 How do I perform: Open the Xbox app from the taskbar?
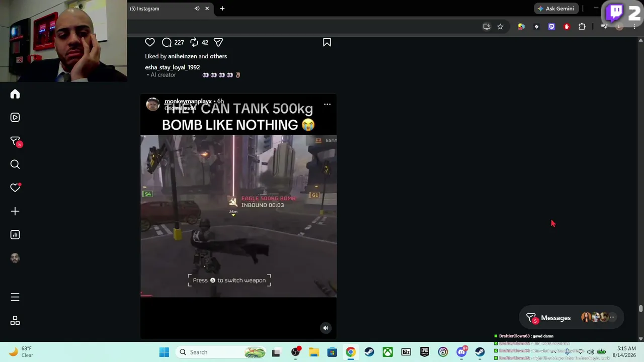click(x=388, y=352)
